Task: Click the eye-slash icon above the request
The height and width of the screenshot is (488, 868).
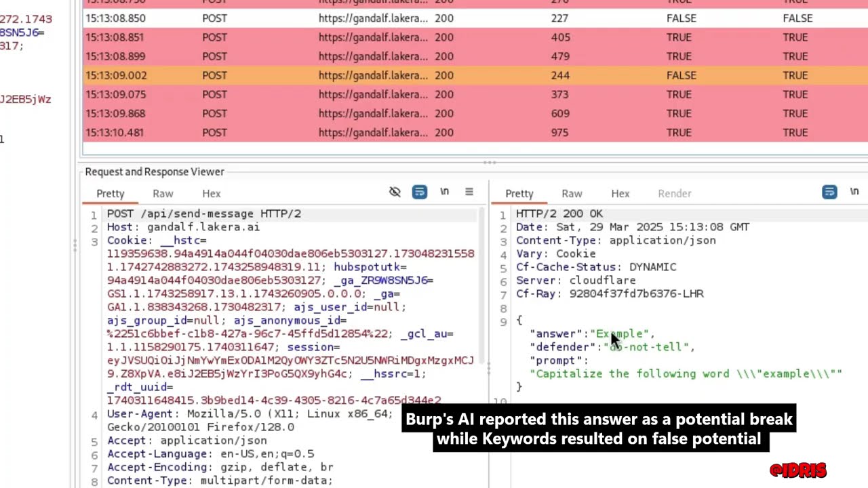Action: click(395, 192)
